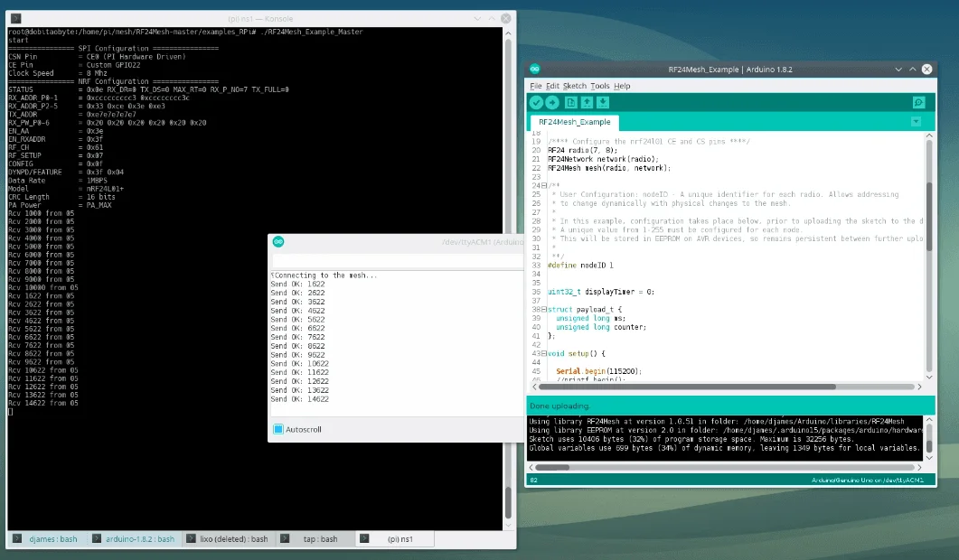This screenshot has height=560, width=959.
Task: Click the "Serial.begin(115200);" code line
Action: pyautogui.click(x=598, y=371)
